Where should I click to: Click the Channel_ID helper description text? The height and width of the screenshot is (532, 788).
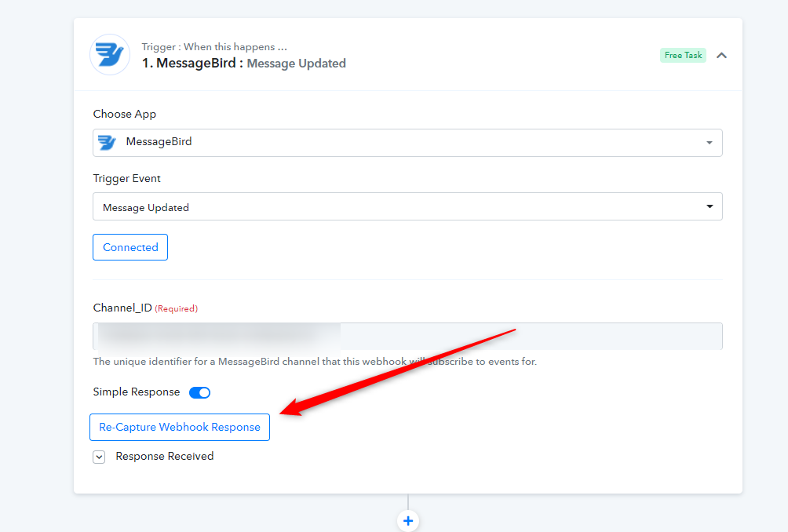click(315, 362)
